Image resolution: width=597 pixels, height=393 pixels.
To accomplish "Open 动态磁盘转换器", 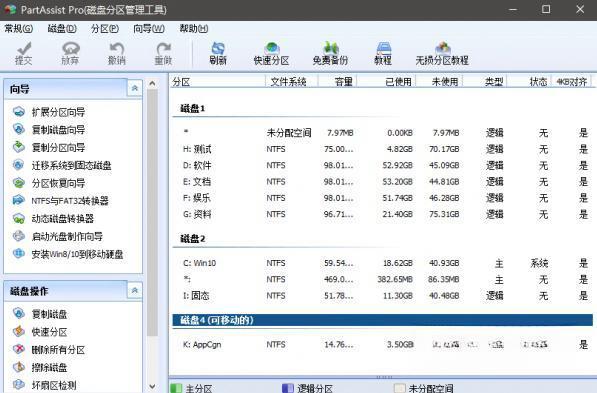I will coord(53,219).
